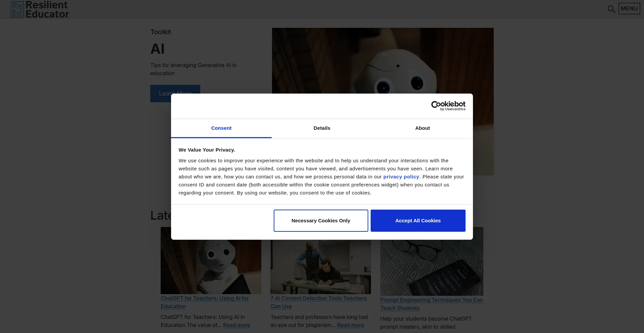Open the MENU button in header
Image resolution: width=644 pixels, height=333 pixels.
[629, 9]
